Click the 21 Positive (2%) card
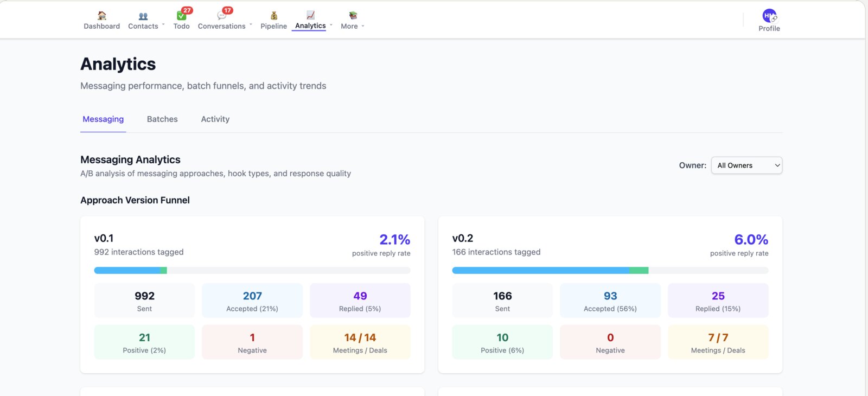Screen dimensions: 868x396 [x=144, y=342]
